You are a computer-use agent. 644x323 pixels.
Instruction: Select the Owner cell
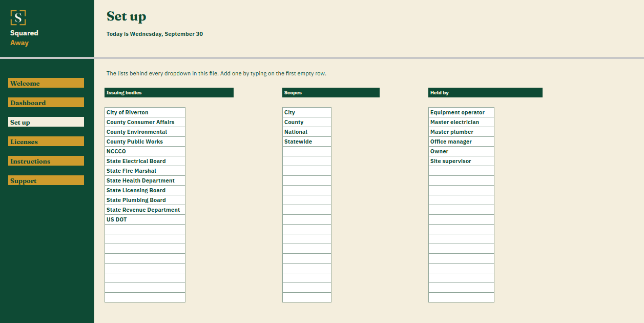(x=461, y=151)
